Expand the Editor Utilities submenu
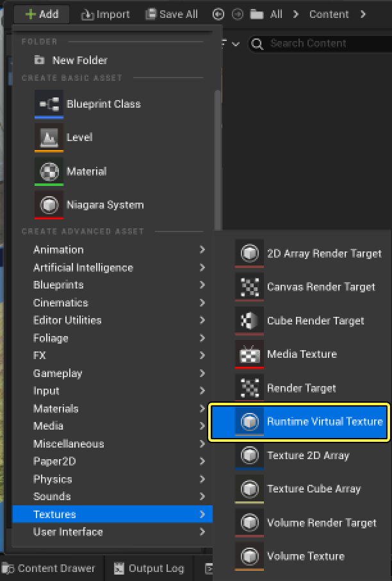 click(112, 320)
